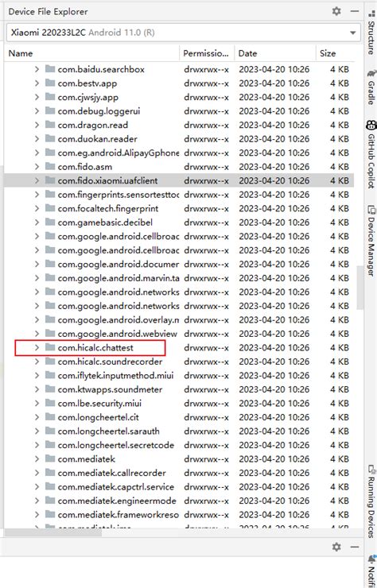The height and width of the screenshot is (588, 377).
Task: Expand the com.duokan.reader folder
Action: 37,139
